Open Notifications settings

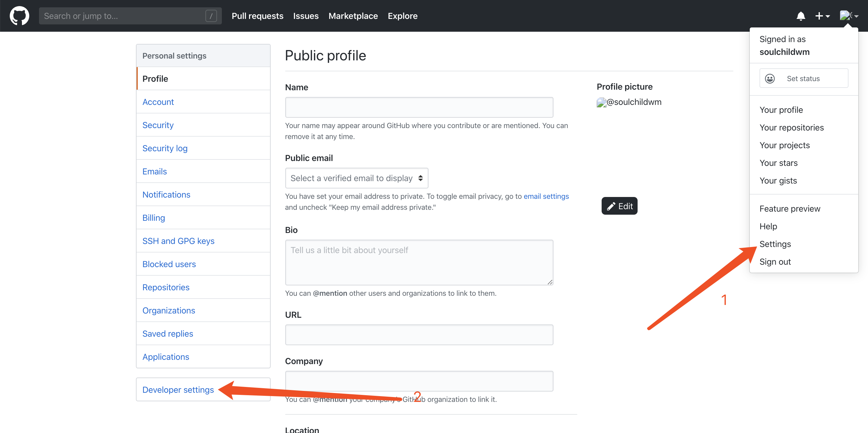[x=203, y=195]
